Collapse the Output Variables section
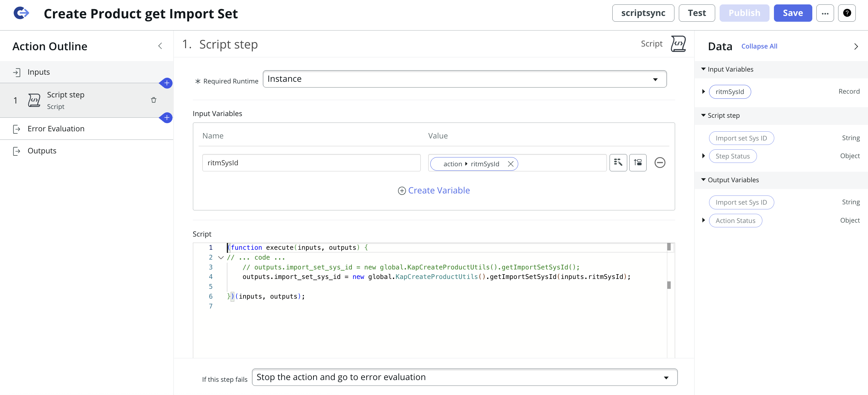868x395 pixels. (703, 180)
